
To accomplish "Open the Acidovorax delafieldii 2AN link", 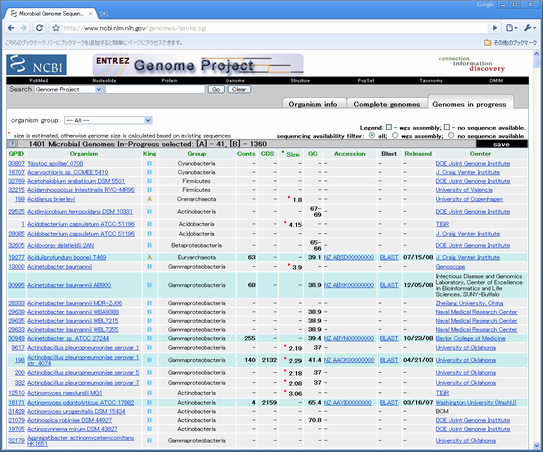I will pyautogui.click(x=61, y=246).
